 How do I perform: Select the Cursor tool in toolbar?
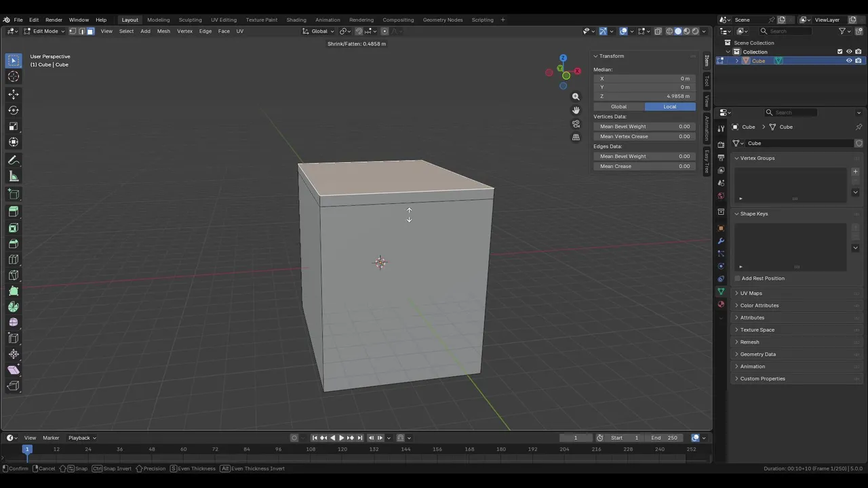[x=14, y=77]
